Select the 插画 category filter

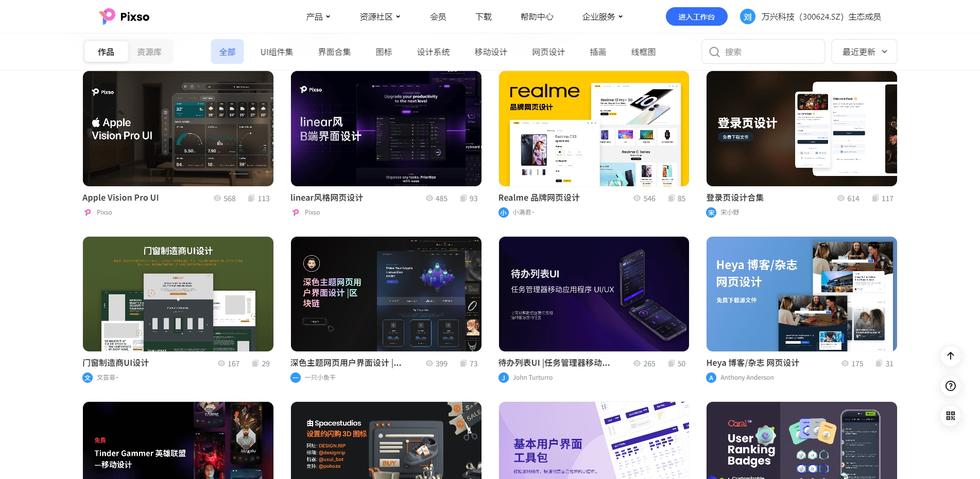point(598,51)
